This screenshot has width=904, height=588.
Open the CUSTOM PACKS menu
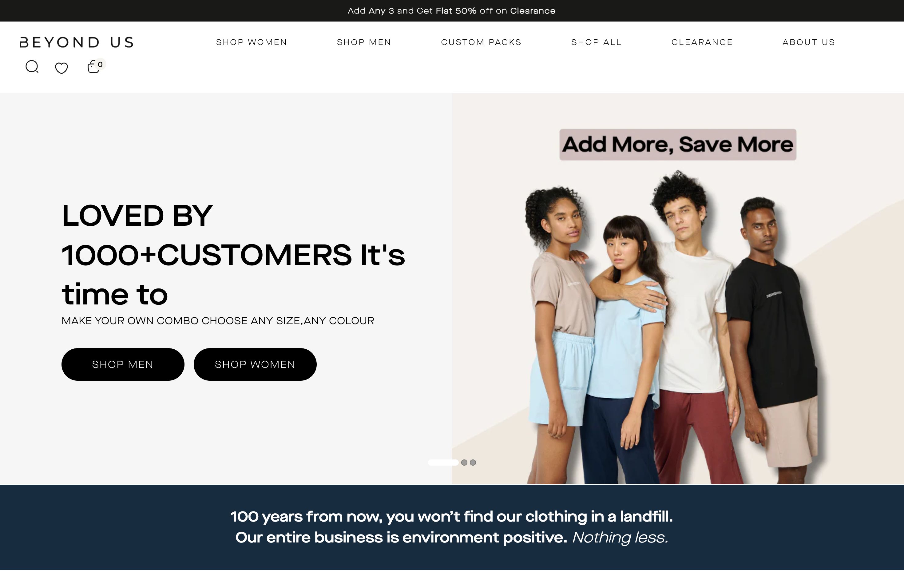click(481, 42)
